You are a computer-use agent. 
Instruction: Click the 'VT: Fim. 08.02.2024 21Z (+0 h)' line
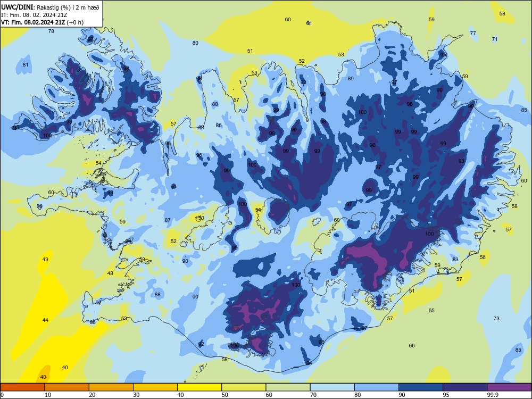click(x=42, y=22)
